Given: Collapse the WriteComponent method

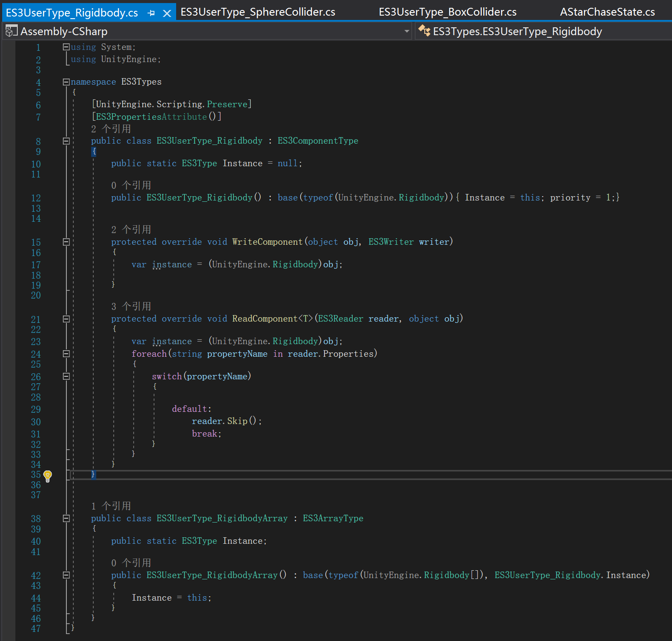Looking at the screenshot, I should point(66,242).
